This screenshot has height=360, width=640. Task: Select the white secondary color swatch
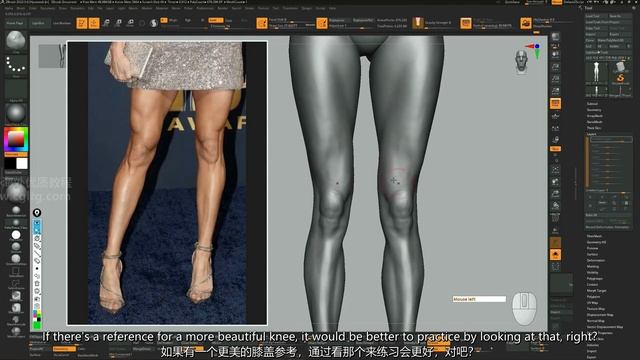[22, 163]
